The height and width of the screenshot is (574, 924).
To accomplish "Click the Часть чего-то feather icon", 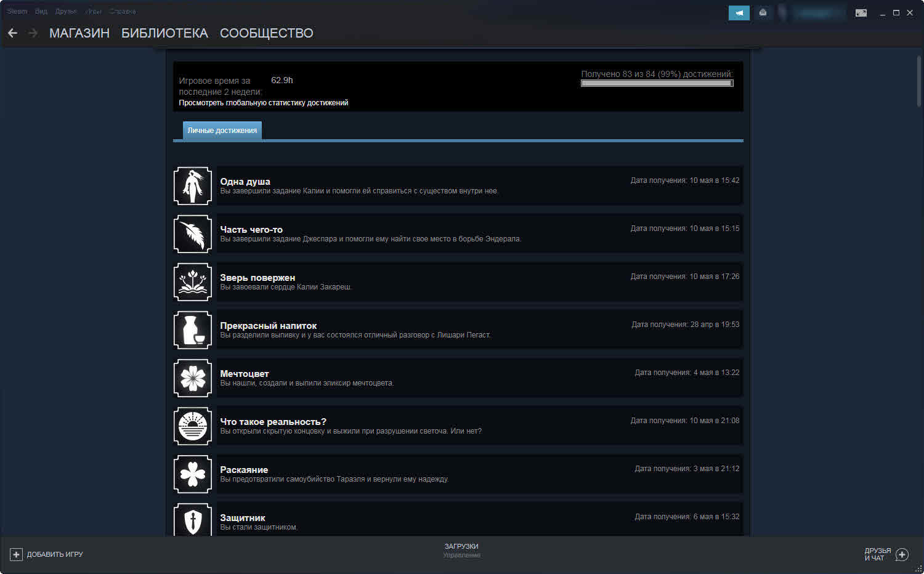I will coord(193,234).
